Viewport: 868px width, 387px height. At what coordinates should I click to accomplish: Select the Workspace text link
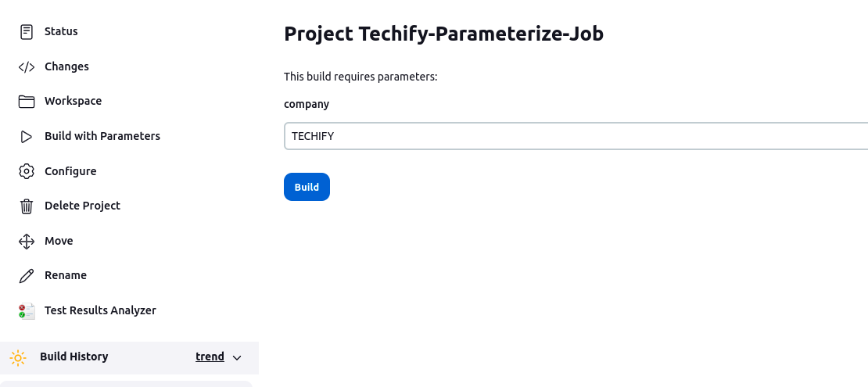(x=73, y=102)
